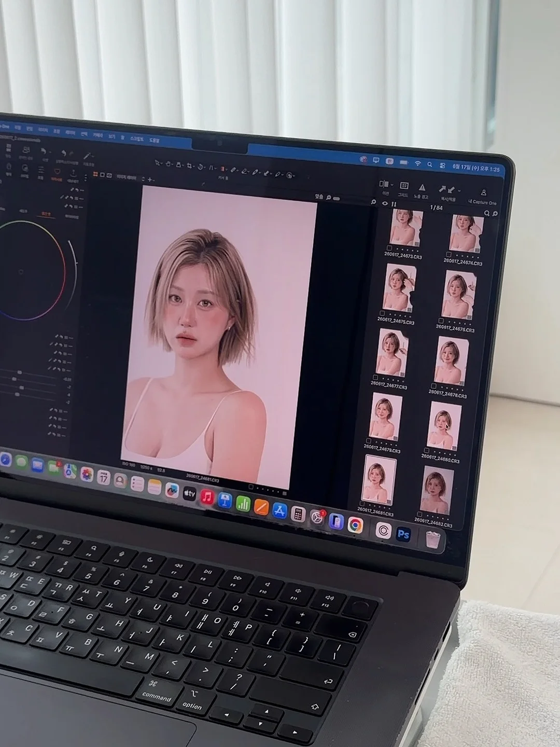The image size is (560, 747).
Task: Tick the checkbox under 260617_24675.CR3 thumbnail
Action: (382, 313)
